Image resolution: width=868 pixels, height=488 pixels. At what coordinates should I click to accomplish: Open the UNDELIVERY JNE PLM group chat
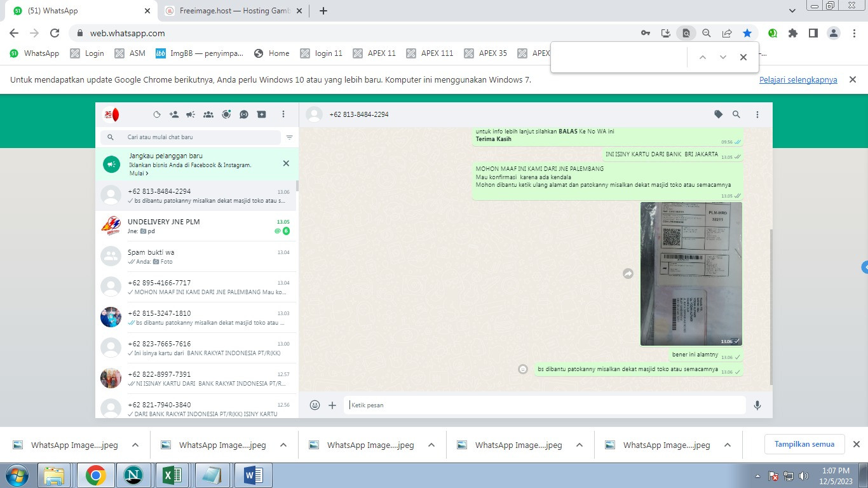click(x=196, y=226)
